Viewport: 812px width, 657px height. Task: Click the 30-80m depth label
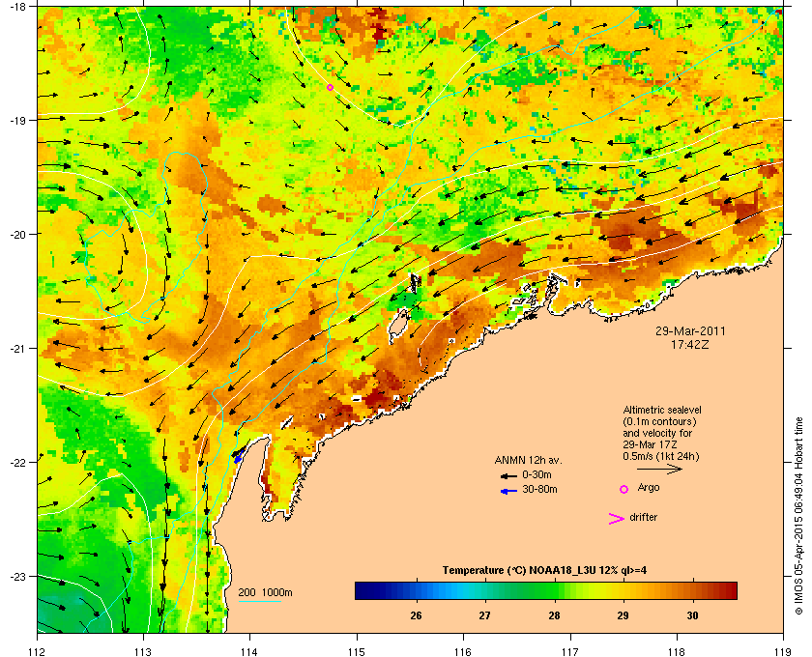539,489
